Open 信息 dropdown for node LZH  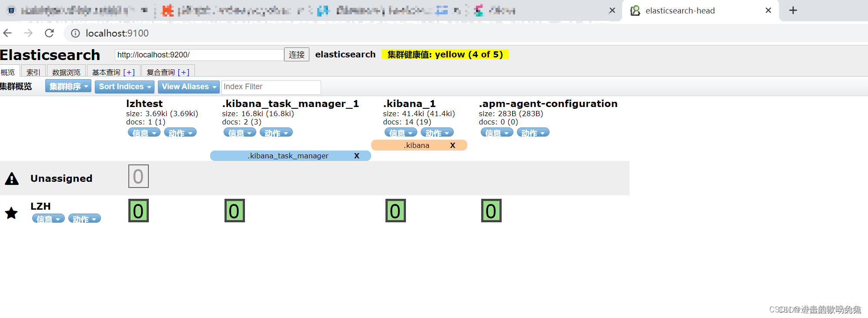pos(48,218)
